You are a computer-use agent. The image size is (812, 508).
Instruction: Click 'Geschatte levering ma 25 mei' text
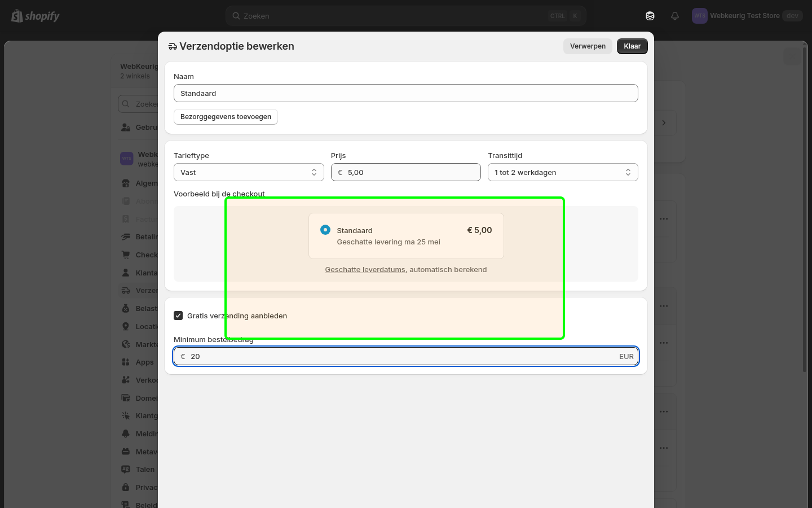tap(389, 242)
